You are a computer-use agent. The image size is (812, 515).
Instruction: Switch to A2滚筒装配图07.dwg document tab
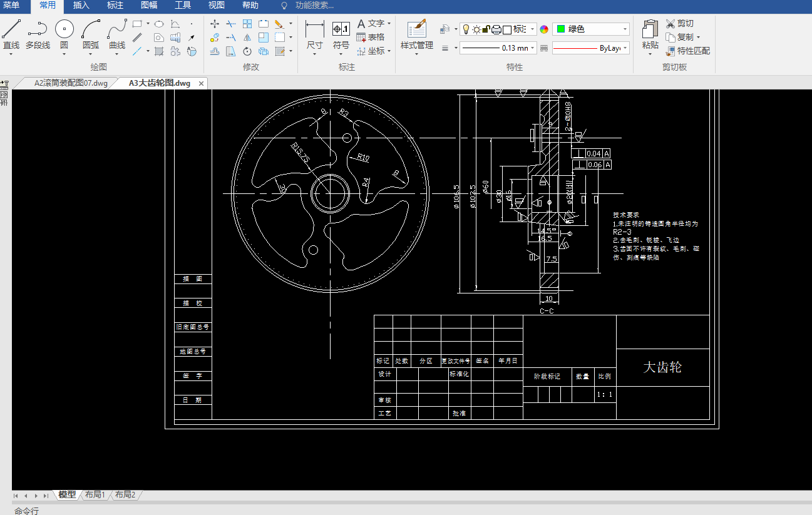pyautogui.click(x=71, y=83)
